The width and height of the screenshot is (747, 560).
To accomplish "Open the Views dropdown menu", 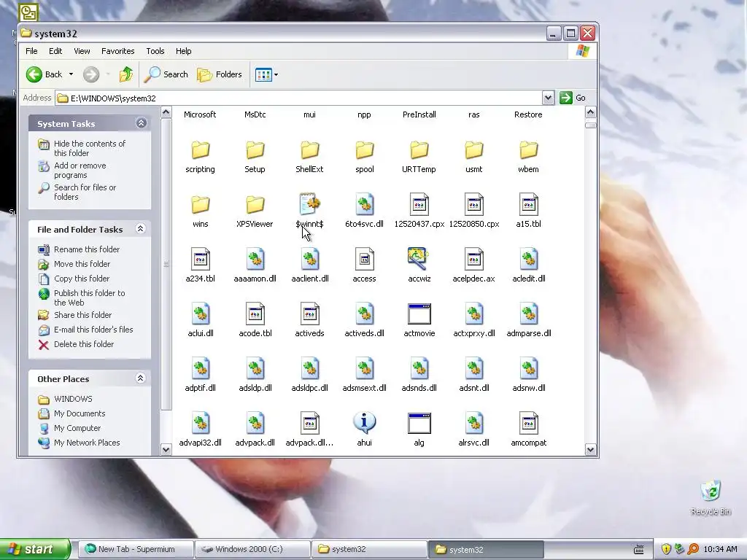I will pyautogui.click(x=266, y=75).
